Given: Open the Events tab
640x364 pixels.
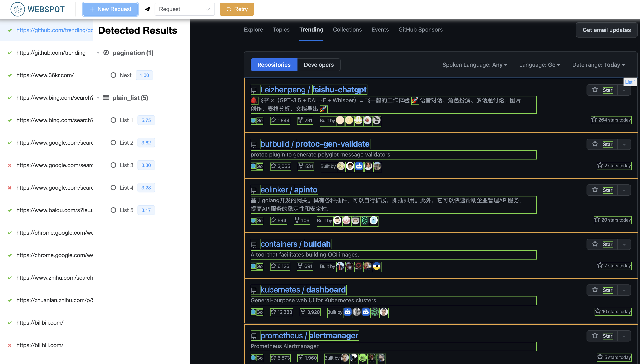Looking at the screenshot, I should click(380, 30).
